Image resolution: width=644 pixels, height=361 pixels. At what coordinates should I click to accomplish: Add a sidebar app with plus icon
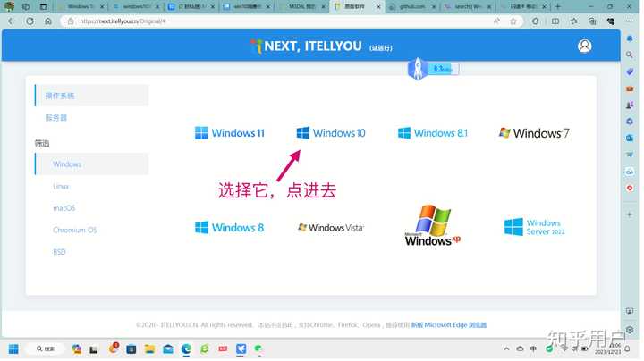629,214
